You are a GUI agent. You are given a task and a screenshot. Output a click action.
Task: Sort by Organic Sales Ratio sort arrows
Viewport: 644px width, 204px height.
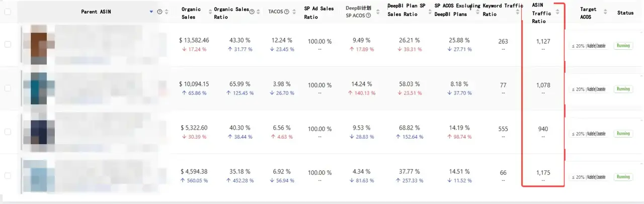(259, 12)
